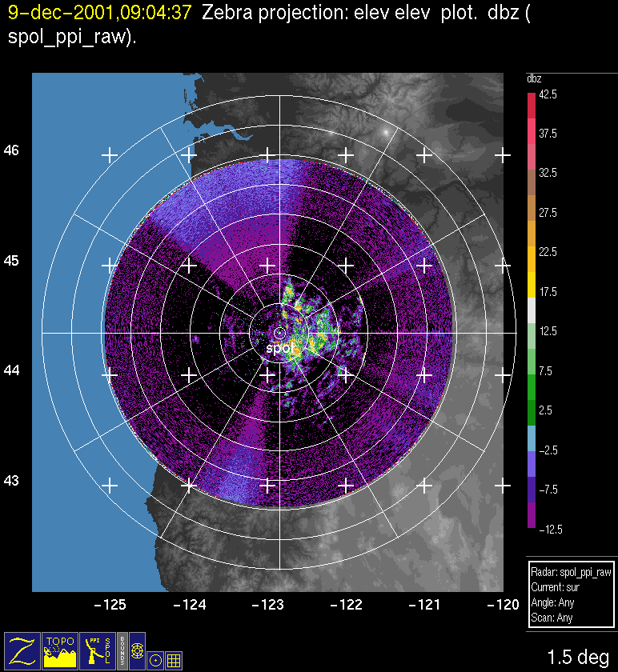Open the TOPO terrain overlay icon
This screenshot has height=672, width=618.
[60, 650]
